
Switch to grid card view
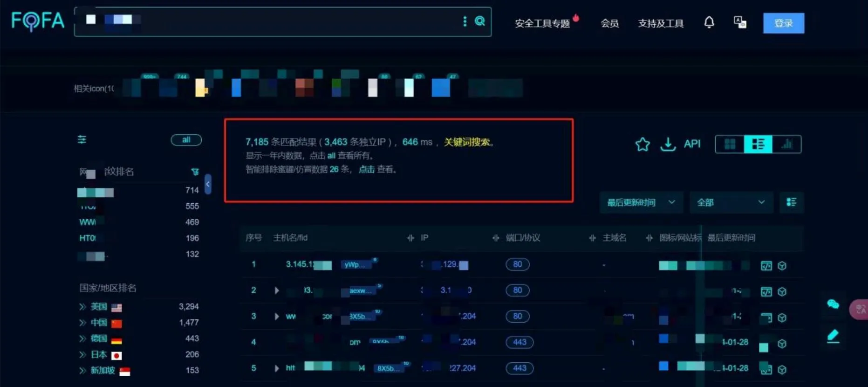[730, 144]
